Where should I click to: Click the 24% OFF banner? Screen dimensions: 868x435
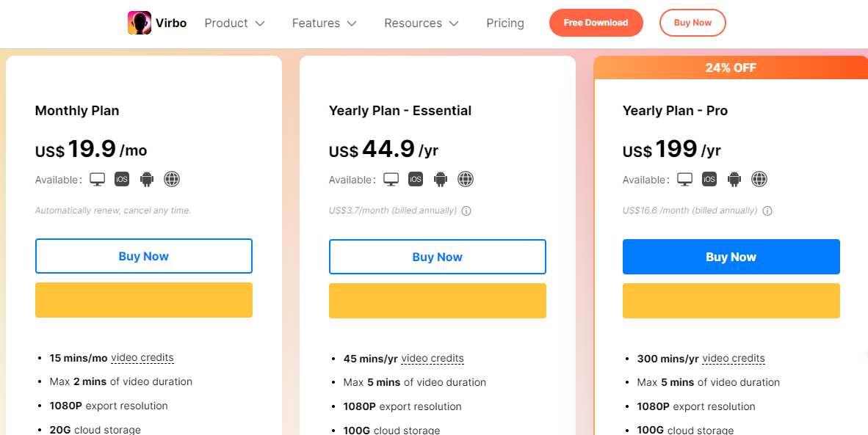coord(731,67)
